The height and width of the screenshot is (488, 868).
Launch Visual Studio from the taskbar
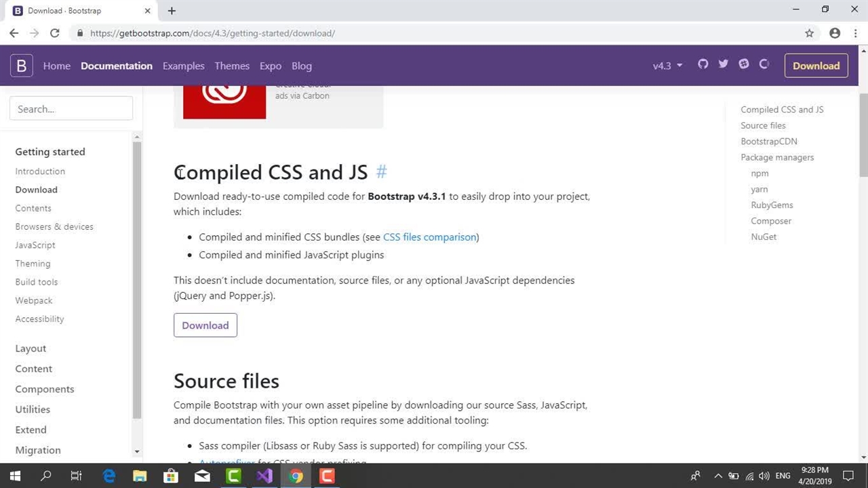click(264, 476)
